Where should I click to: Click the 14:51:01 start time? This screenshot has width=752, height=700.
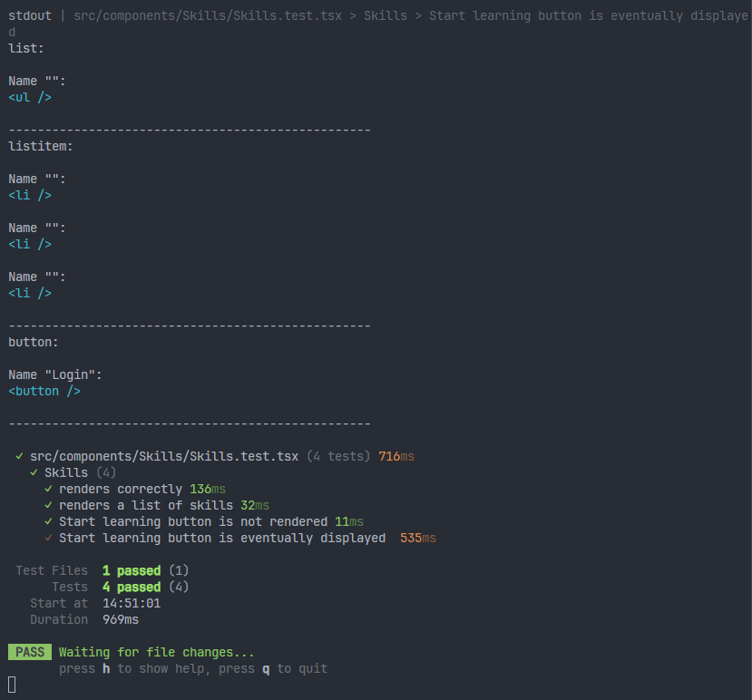(x=132, y=603)
